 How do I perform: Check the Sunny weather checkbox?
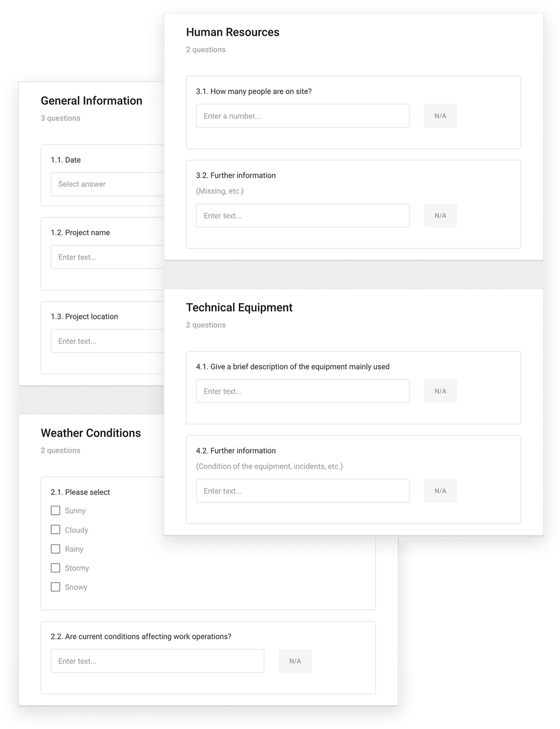tap(55, 511)
